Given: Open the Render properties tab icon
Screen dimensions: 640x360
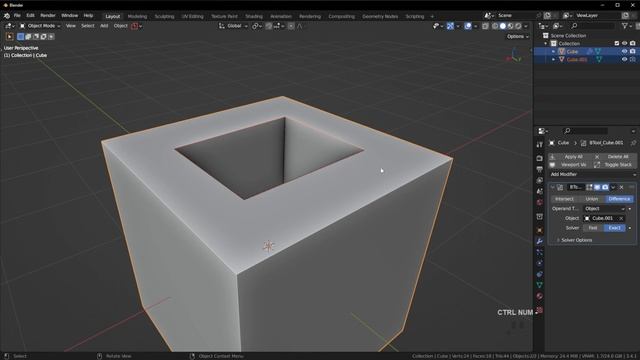Looking at the screenshot, I should (x=540, y=158).
